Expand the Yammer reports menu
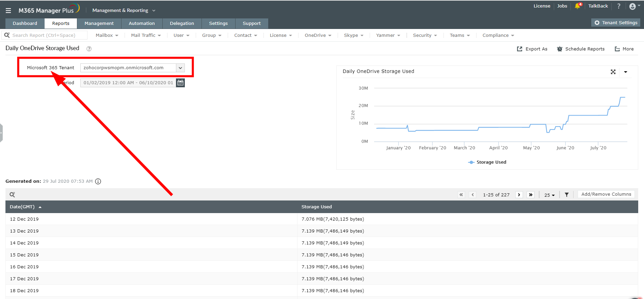Screen dimensions: 644x299 (x=388, y=35)
